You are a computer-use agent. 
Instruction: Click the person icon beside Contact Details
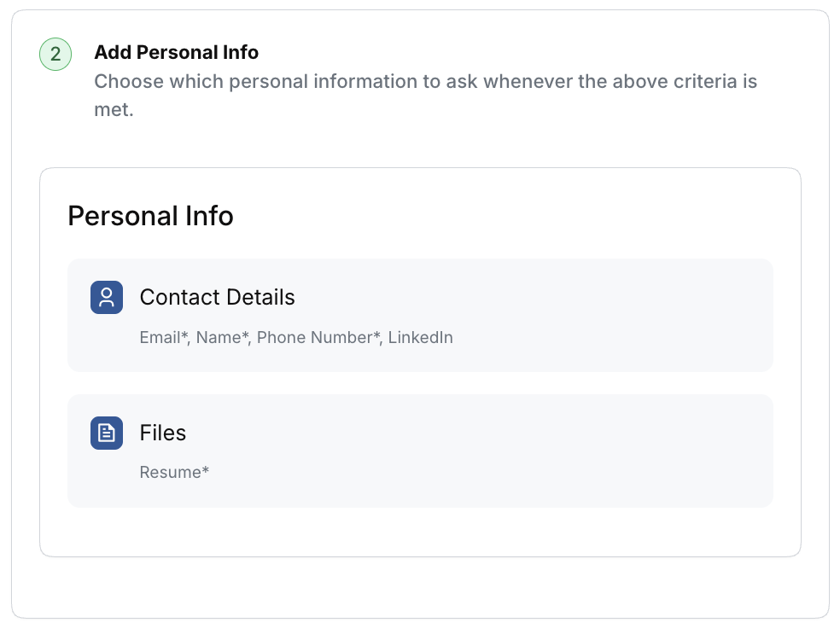(107, 298)
